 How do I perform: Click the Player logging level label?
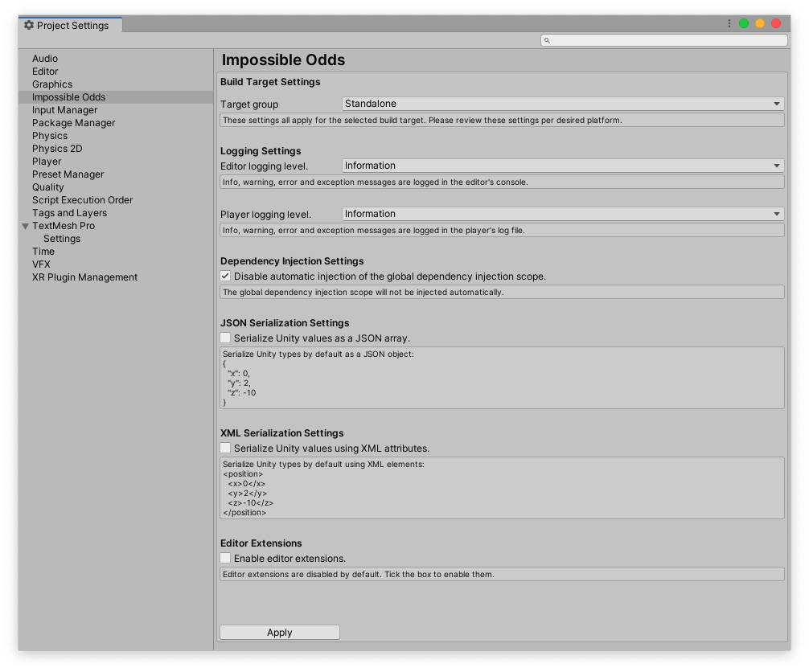click(x=265, y=214)
